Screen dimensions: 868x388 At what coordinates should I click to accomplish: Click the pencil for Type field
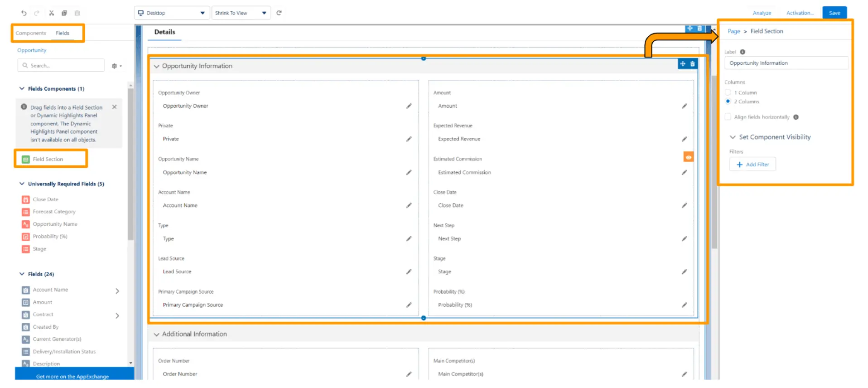coord(409,238)
